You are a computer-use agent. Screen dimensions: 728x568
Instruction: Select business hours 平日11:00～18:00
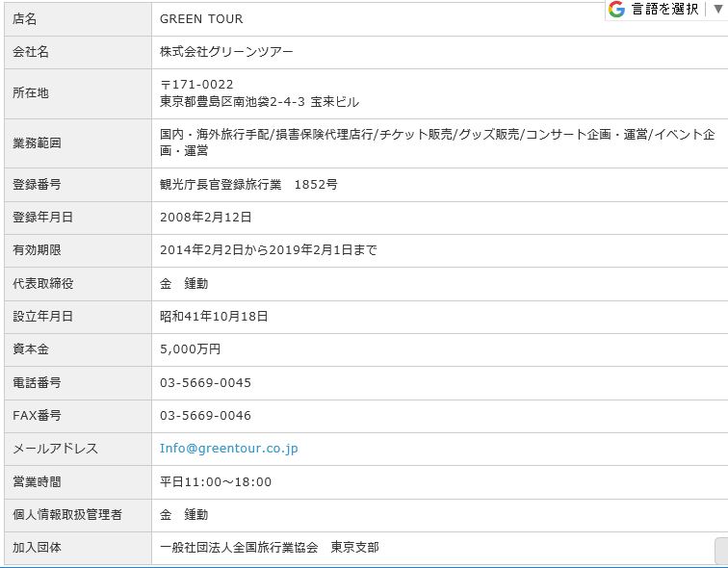tap(216, 482)
